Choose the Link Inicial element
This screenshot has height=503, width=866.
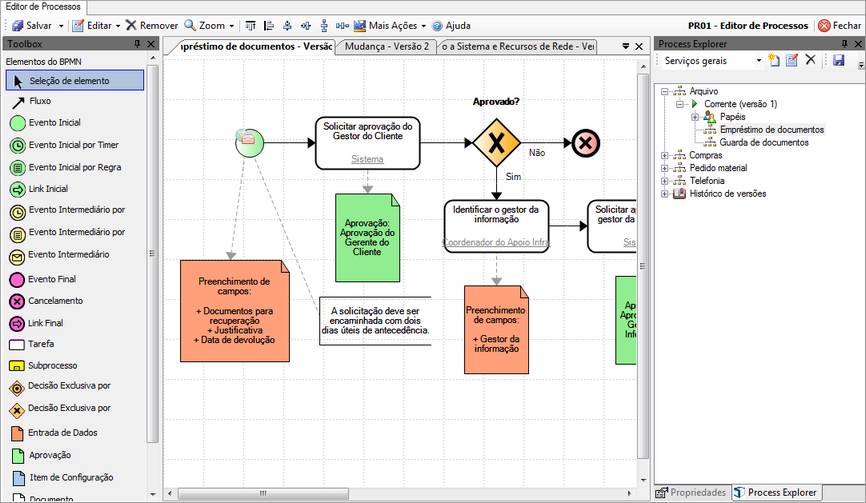pos(39,189)
